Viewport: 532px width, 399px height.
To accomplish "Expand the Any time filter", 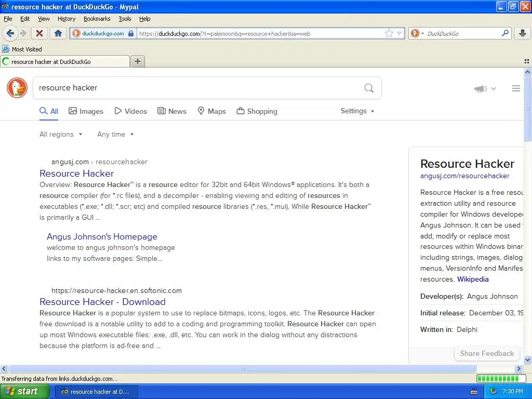I will click(x=115, y=135).
